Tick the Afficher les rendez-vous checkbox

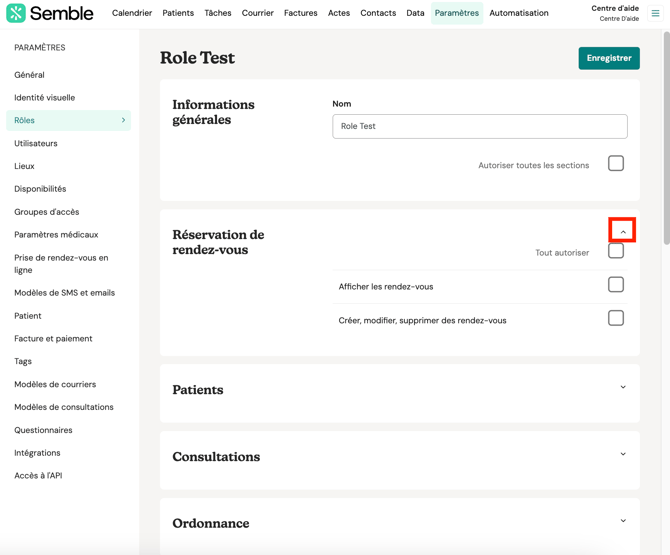(616, 285)
